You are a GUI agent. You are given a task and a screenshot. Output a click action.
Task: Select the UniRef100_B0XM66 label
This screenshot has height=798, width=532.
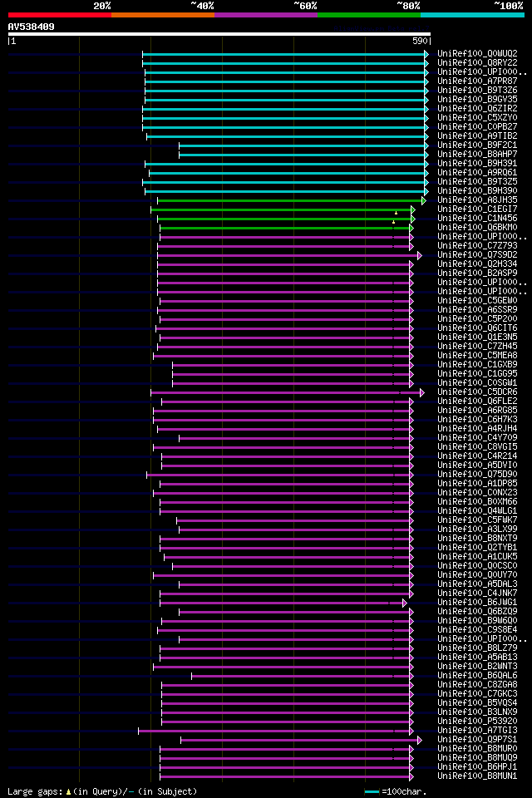tap(477, 502)
